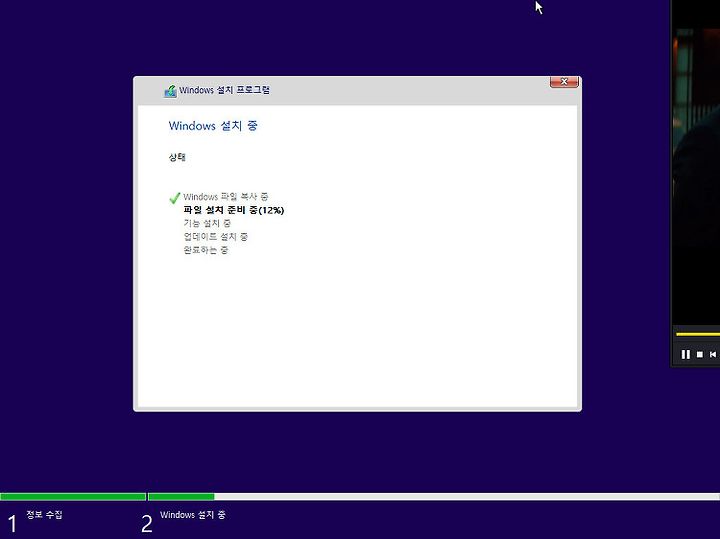Select the Windows 파일 복사 중 step
Image resolution: width=720 pixels, height=539 pixels.
click(x=225, y=197)
